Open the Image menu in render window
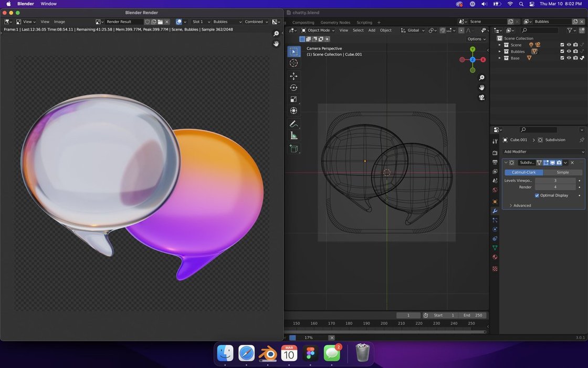The width and height of the screenshot is (588, 368). coord(59,22)
